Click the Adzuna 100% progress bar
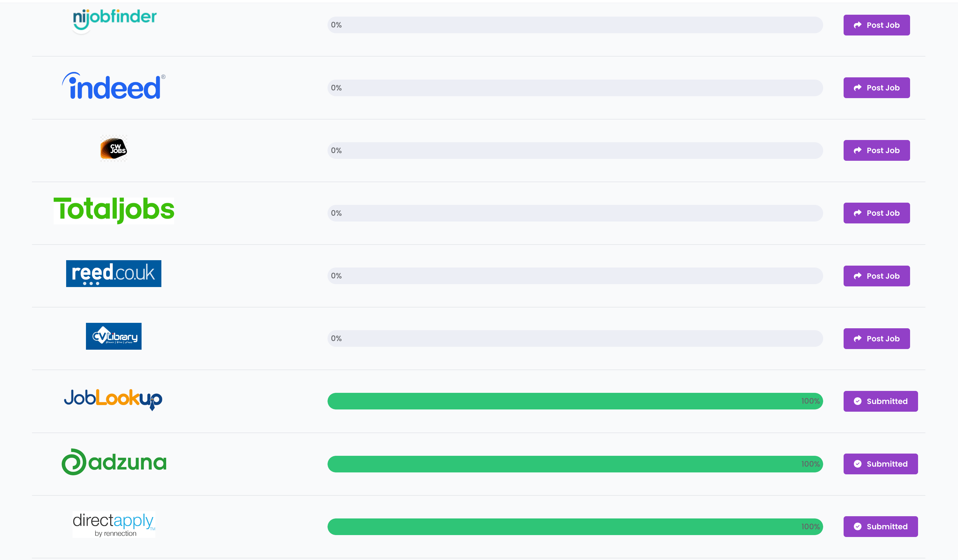 (x=575, y=464)
